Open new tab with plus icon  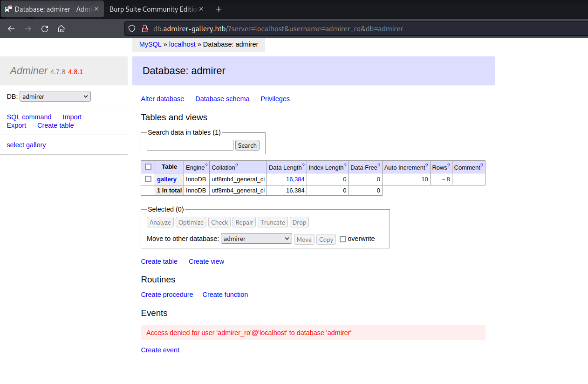pos(219,9)
